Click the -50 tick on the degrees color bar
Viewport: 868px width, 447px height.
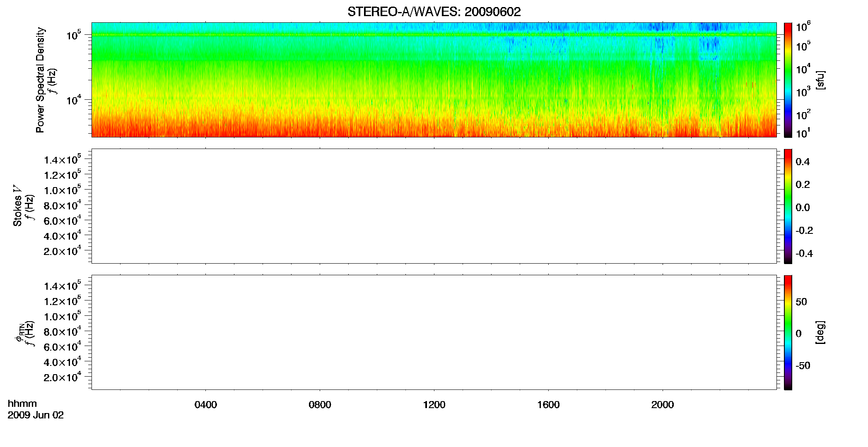802,366
